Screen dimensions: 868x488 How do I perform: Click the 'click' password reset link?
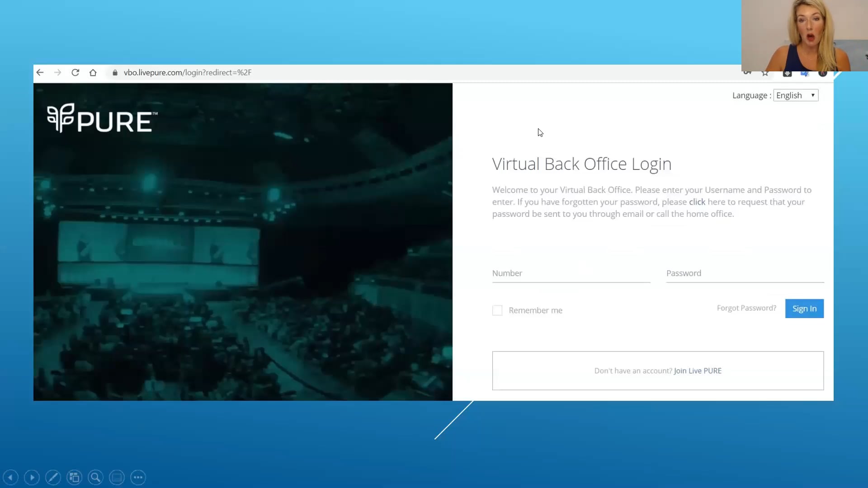click(x=697, y=202)
